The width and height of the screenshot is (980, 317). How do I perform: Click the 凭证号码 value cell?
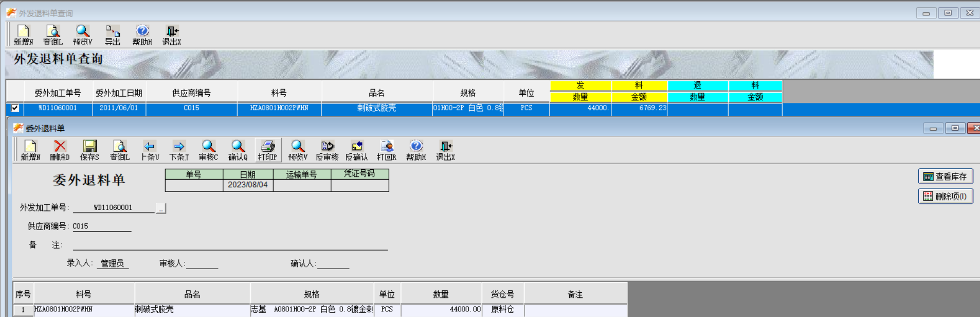point(360,185)
